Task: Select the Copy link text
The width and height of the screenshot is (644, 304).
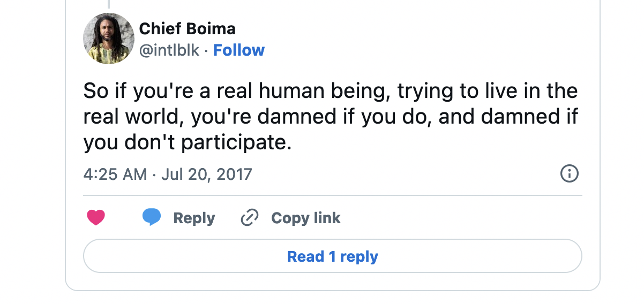Action: (x=306, y=218)
